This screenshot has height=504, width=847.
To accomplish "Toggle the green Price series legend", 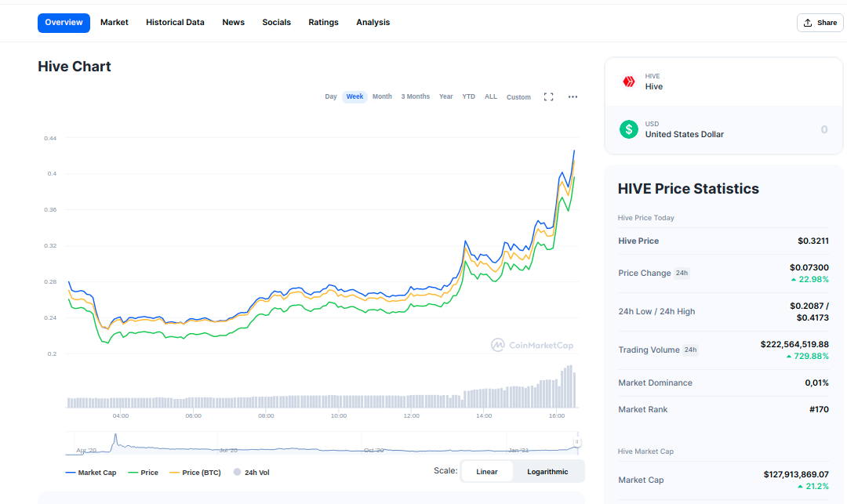I will click(144, 473).
